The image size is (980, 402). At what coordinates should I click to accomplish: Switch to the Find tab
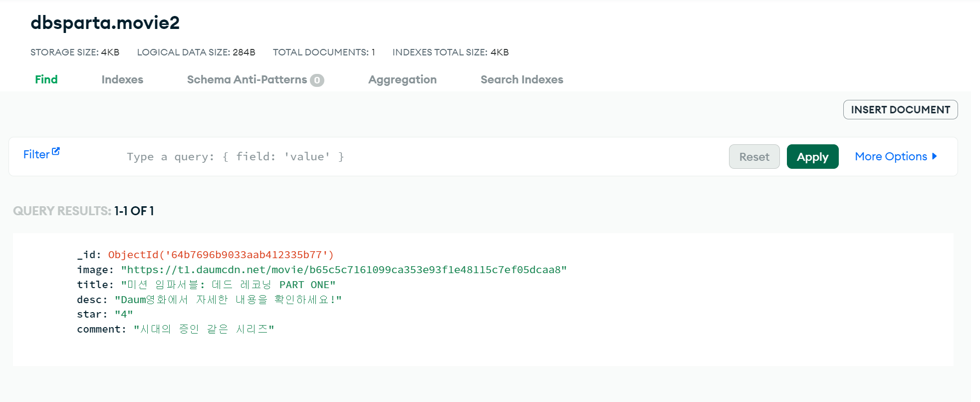point(46,79)
